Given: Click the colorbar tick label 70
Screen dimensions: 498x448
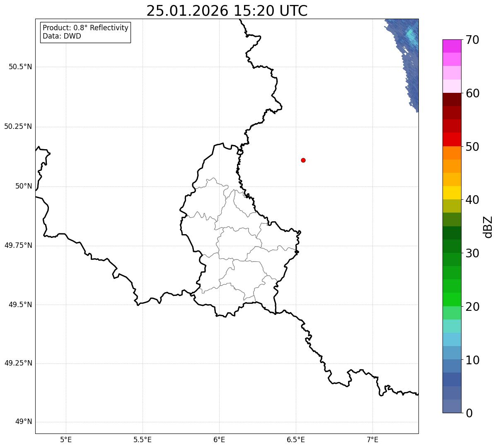Looking at the screenshot, I should click(x=472, y=40).
